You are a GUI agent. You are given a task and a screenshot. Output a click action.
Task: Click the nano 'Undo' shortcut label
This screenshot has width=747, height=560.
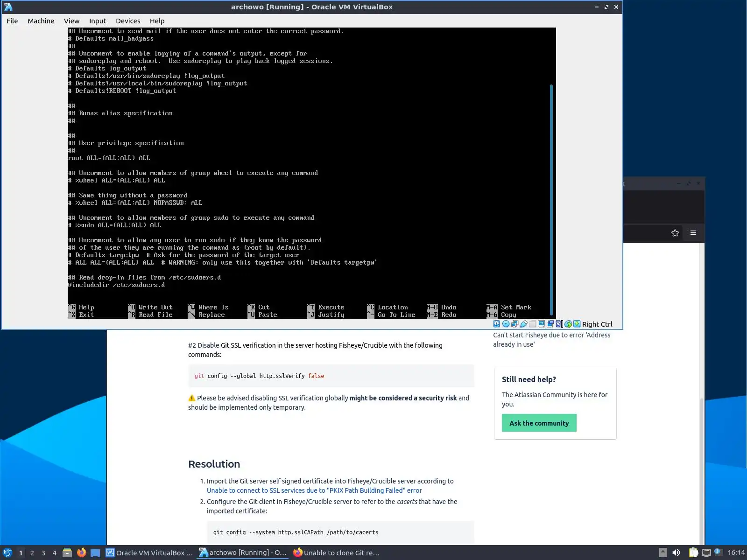pos(449,308)
